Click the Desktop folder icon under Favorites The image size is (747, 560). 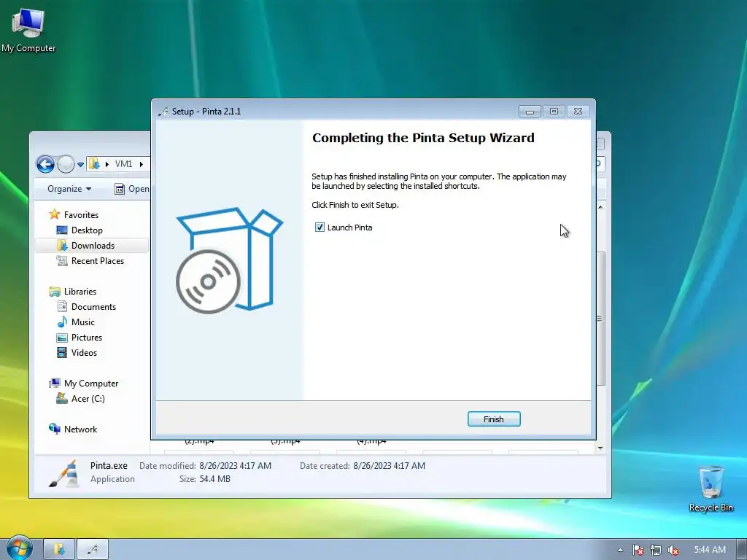click(62, 230)
